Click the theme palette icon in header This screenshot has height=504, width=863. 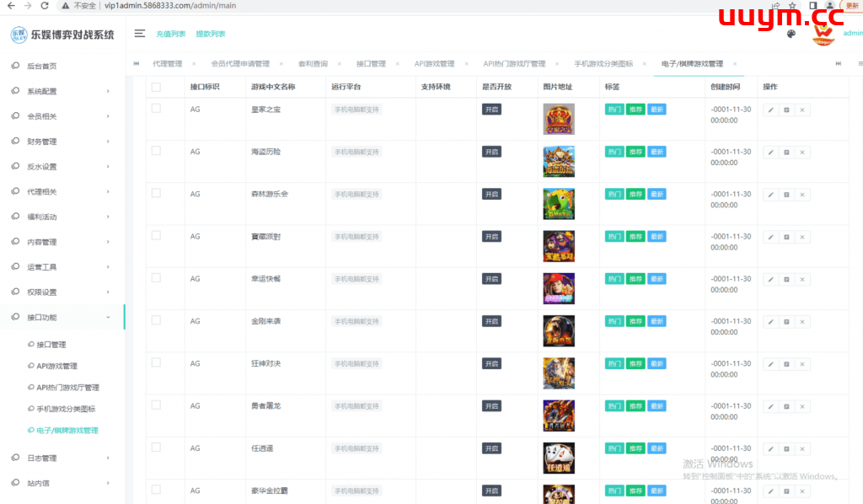pyautogui.click(x=791, y=35)
